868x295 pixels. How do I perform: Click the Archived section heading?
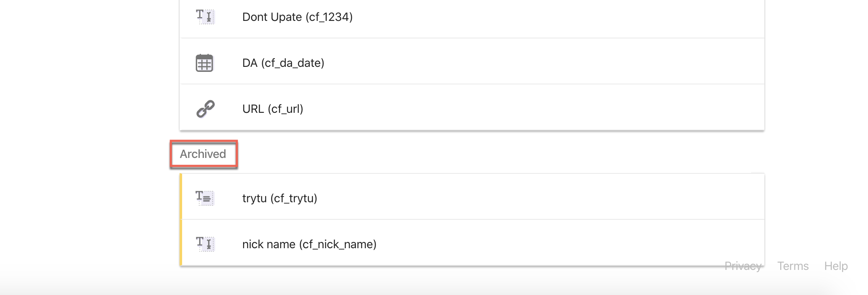click(203, 154)
